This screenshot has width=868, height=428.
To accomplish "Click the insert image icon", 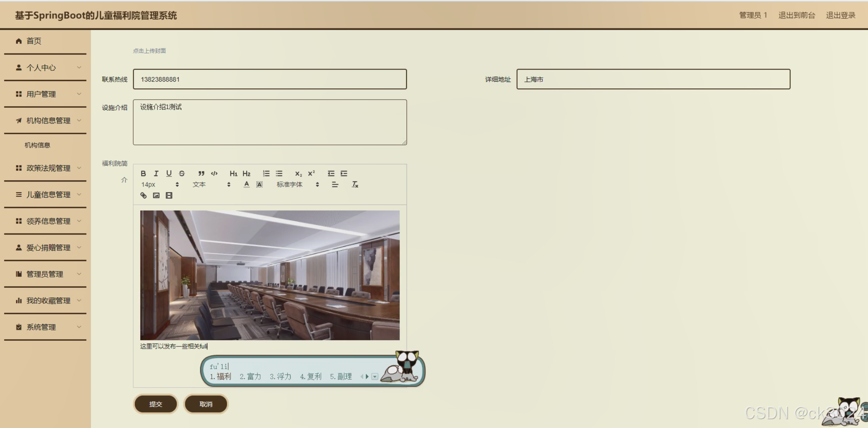I will tap(156, 195).
